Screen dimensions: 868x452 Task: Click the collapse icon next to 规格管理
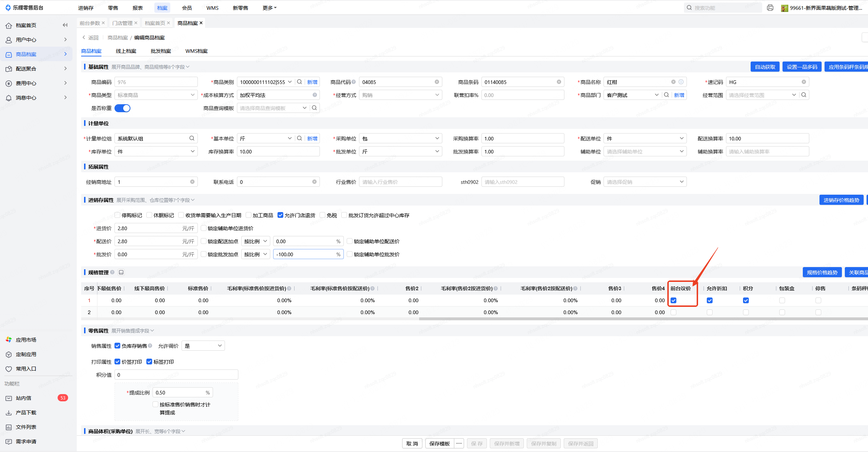pyautogui.click(x=121, y=272)
